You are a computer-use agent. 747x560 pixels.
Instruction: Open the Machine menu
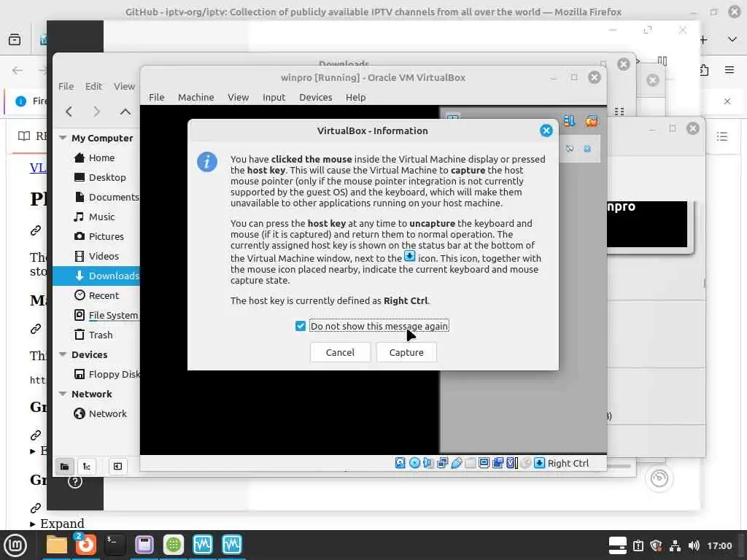pyautogui.click(x=196, y=97)
